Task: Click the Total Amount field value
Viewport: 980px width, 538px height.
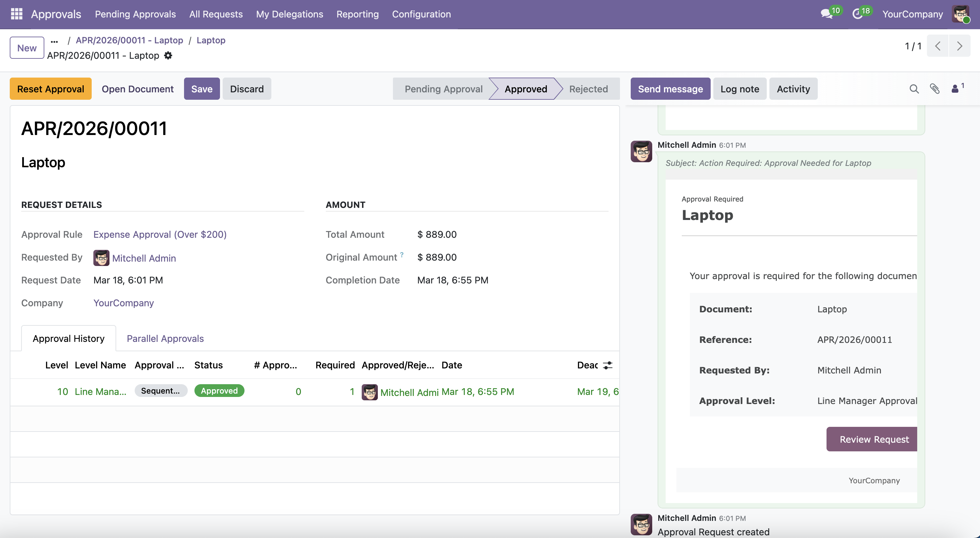Action: click(437, 234)
